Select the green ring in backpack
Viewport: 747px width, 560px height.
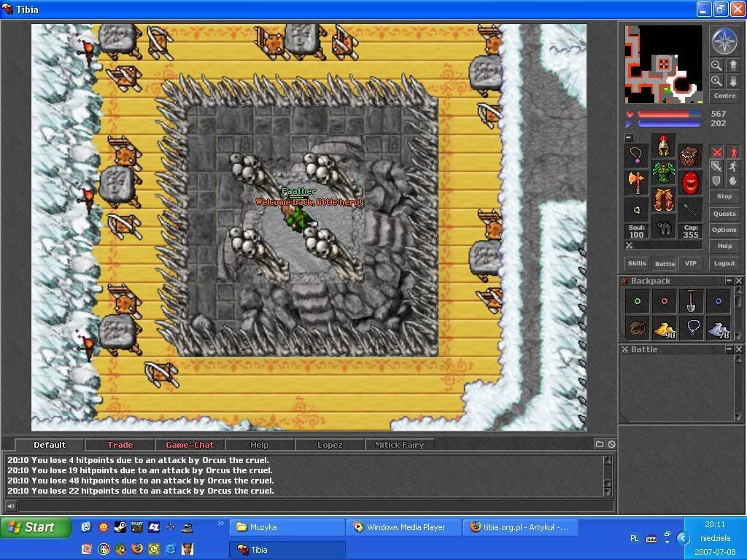[637, 301]
